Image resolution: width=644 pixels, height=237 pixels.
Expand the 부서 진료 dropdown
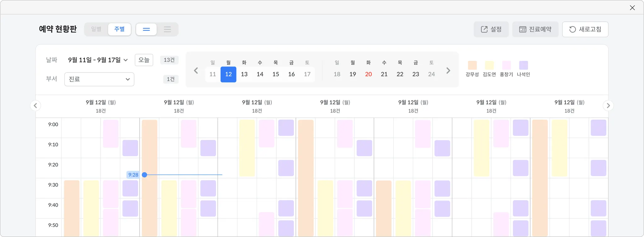pos(99,79)
